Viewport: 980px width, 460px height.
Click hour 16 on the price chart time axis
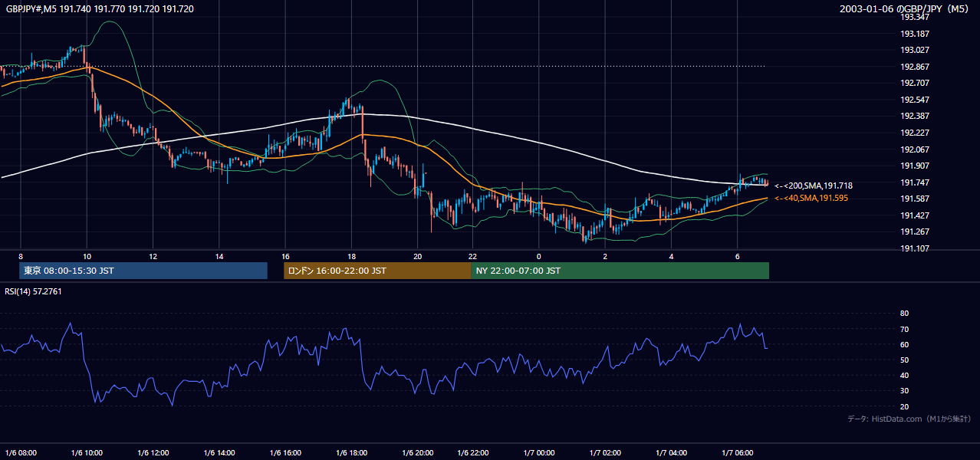pos(285,256)
